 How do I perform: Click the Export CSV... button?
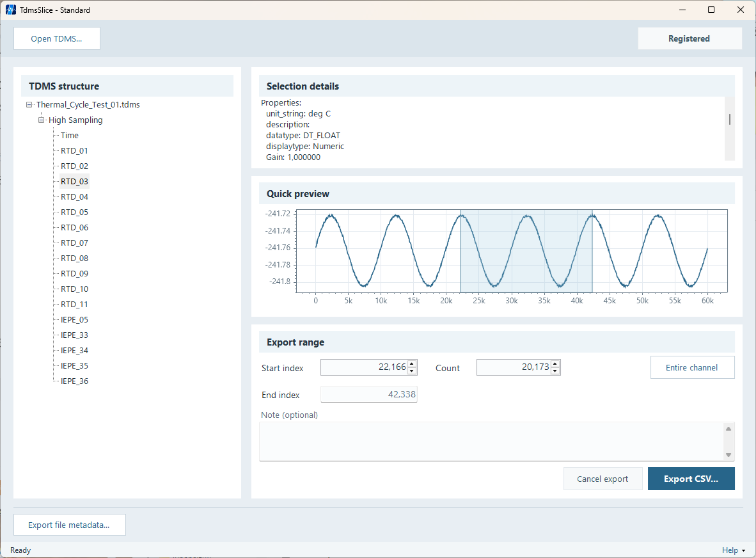[x=691, y=479]
